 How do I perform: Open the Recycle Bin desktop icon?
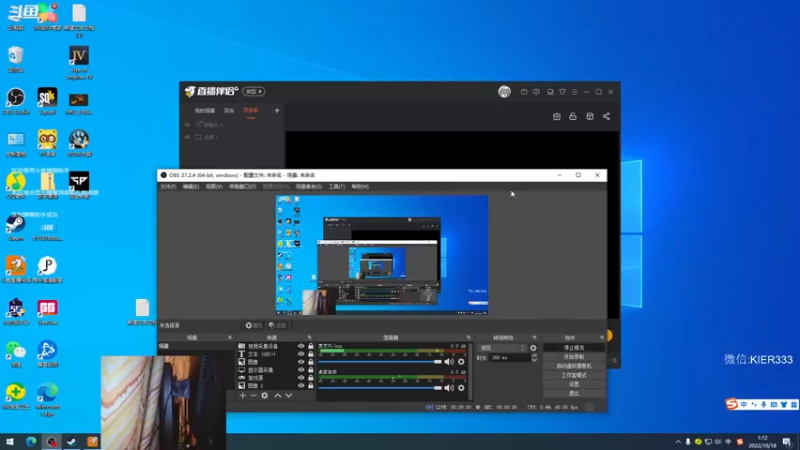[x=16, y=59]
